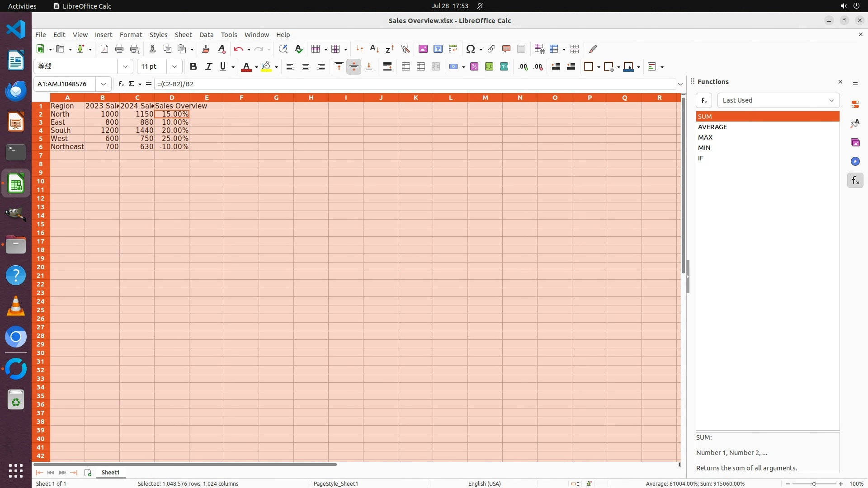Format selection as Percent
The width and height of the screenshot is (868, 488).
[x=474, y=66]
